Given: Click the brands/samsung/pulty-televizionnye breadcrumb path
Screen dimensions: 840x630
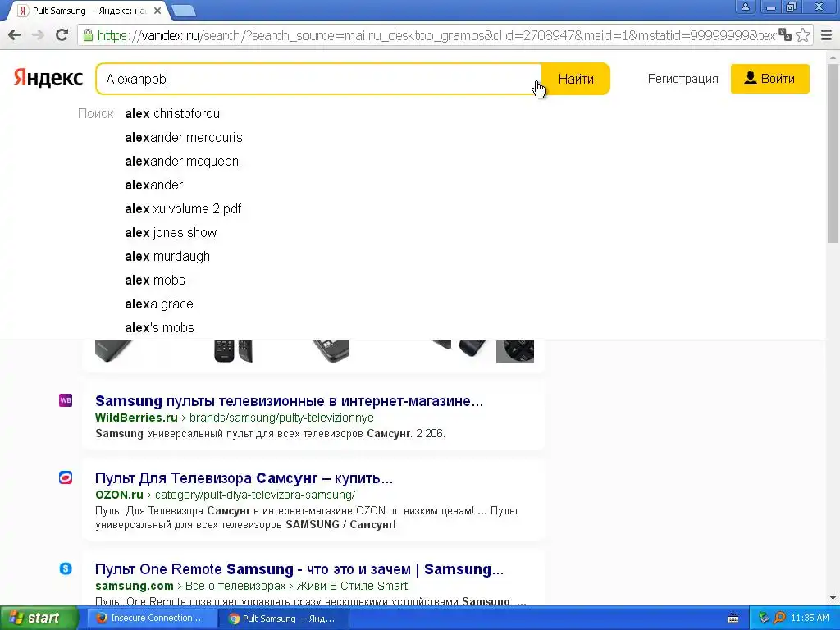Looking at the screenshot, I should 282,418.
